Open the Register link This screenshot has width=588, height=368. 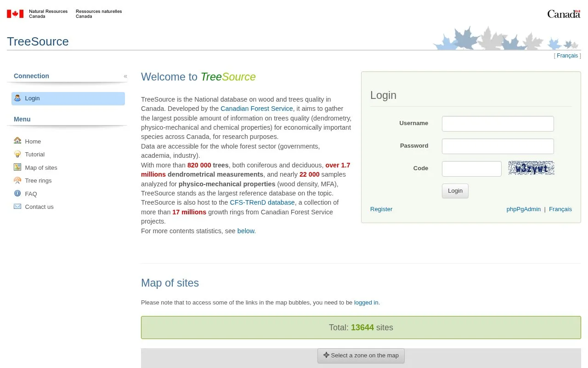coord(381,209)
